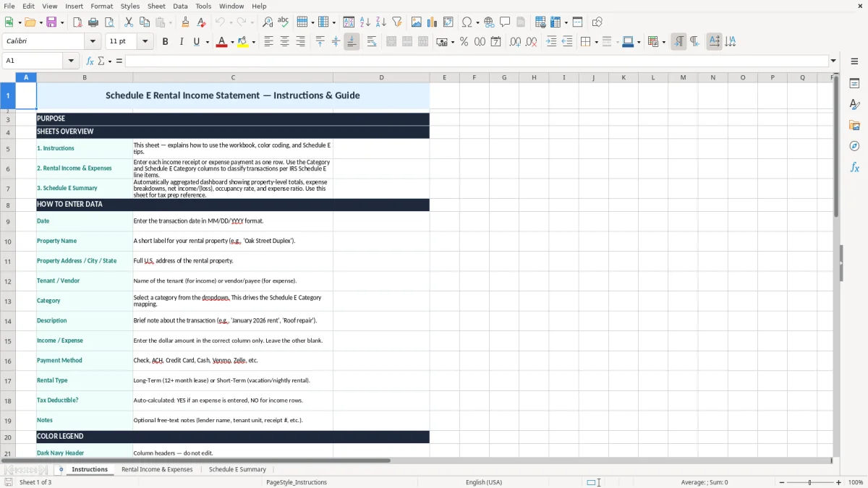Open the Function Wizard fx icon

point(90,61)
